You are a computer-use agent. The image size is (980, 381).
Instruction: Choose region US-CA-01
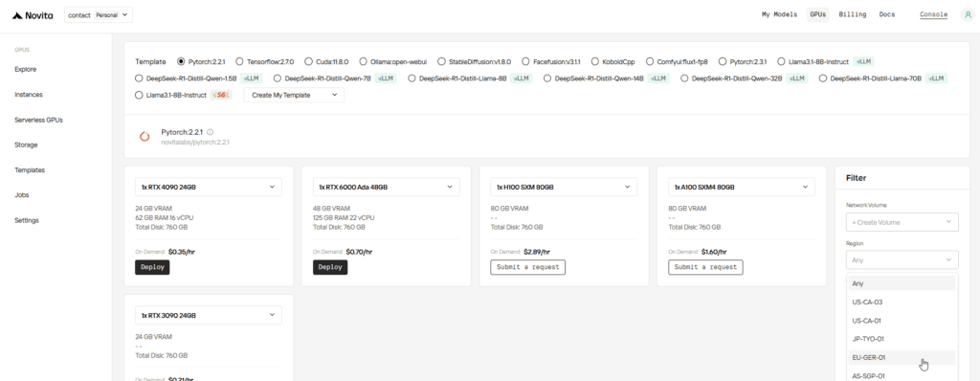click(x=902, y=321)
